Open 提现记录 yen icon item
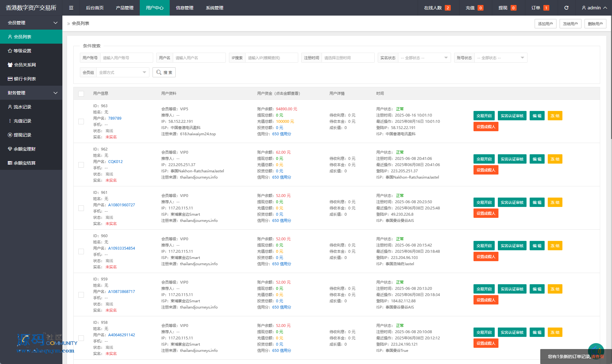 pos(22,135)
